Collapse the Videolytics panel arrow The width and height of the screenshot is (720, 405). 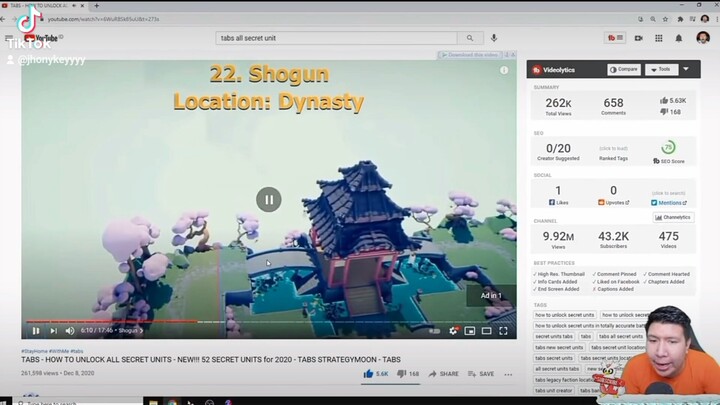pos(686,70)
